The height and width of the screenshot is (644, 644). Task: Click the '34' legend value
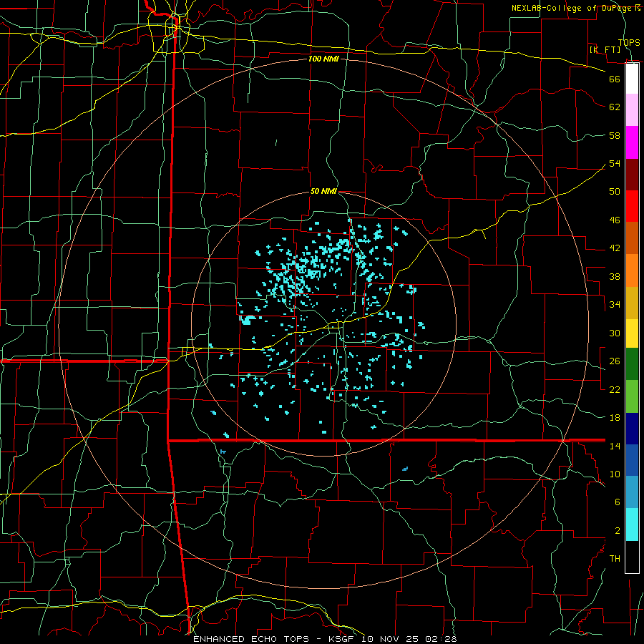click(x=615, y=305)
